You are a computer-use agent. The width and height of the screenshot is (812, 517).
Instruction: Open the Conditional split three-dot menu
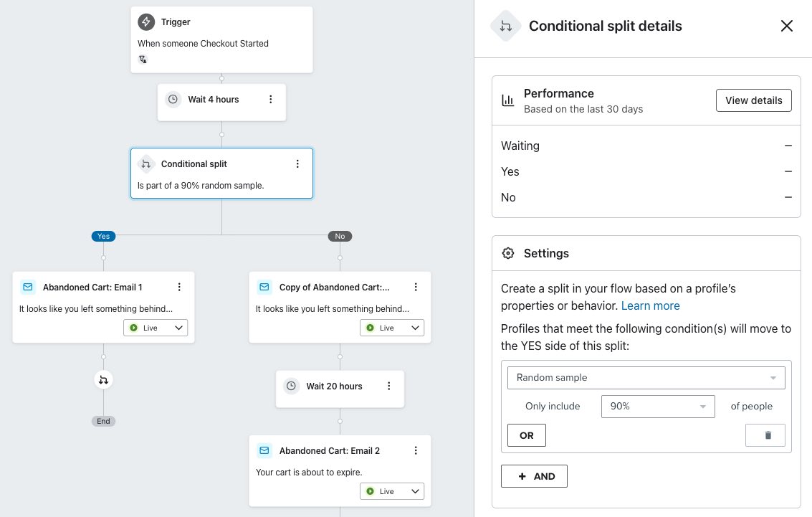click(297, 163)
